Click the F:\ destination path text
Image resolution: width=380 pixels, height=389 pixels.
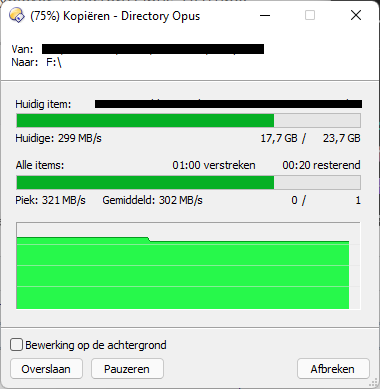coord(54,62)
